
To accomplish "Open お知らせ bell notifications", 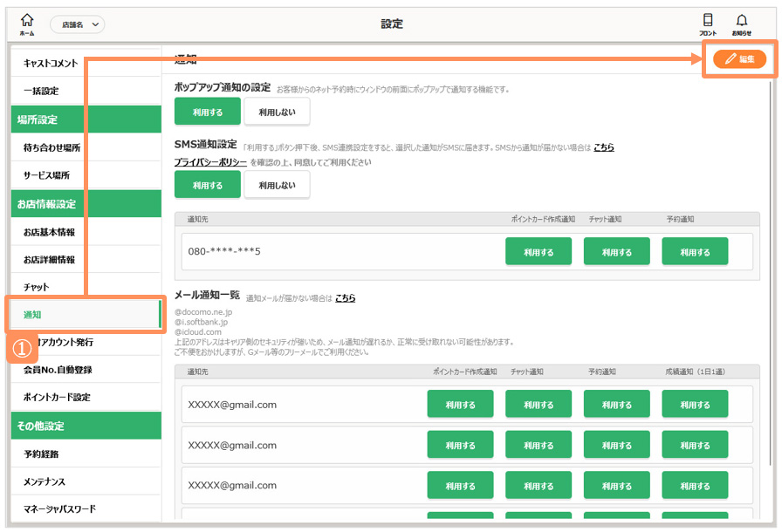I will point(742,24).
